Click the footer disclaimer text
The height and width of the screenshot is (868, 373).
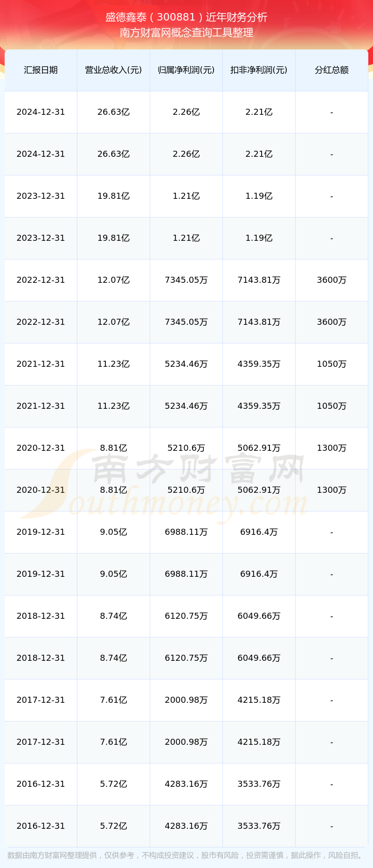pos(186,855)
